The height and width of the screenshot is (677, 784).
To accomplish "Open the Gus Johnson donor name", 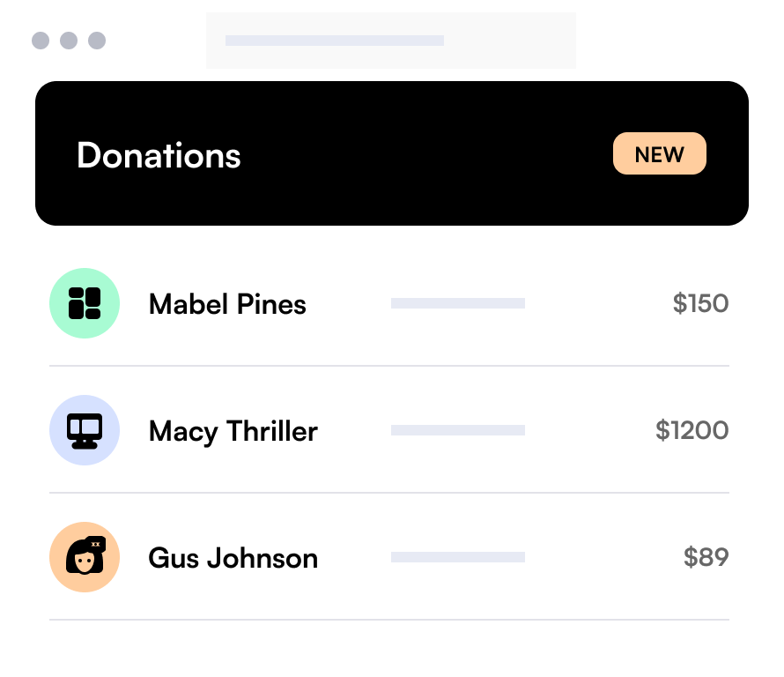I will pyautogui.click(x=233, y=558).
